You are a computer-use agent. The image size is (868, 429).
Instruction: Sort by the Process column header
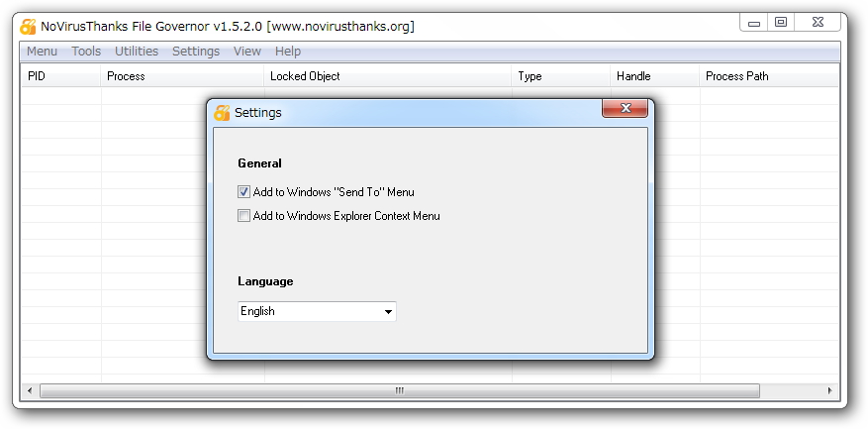(x=182, y=76)
